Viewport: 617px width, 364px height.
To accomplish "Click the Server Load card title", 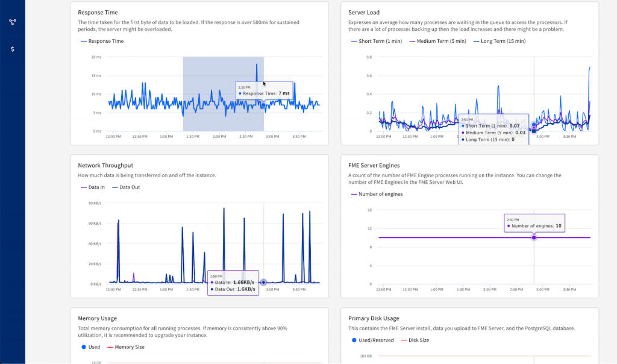I will (x=364, y=12).
